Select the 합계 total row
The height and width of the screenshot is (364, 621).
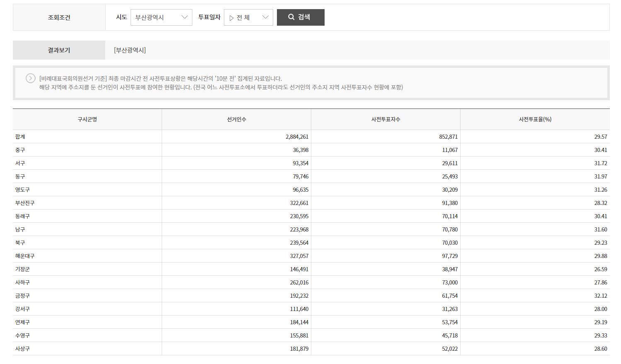[87, 136]
